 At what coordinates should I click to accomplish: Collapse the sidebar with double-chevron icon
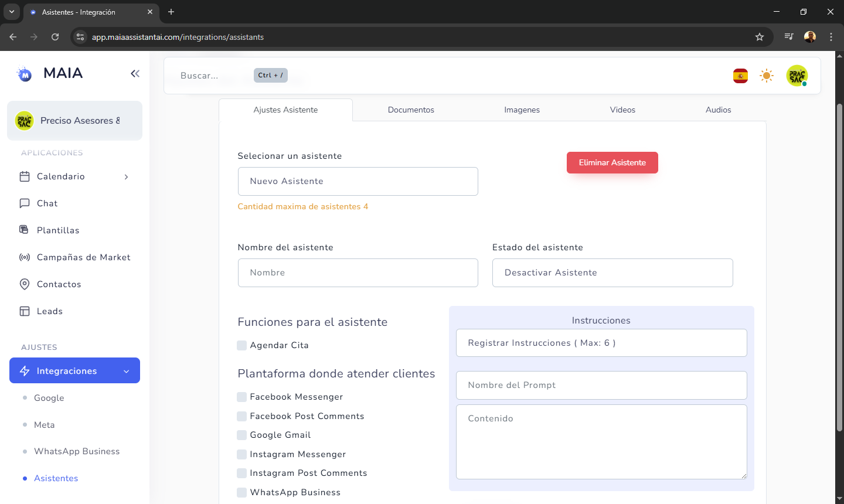coord(135,73)
